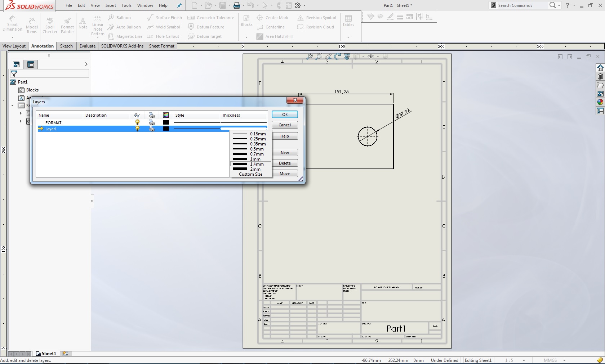Toggle visibility bulb for Layer1
This screenshot has height=364, width=605.
pos(137,129)
